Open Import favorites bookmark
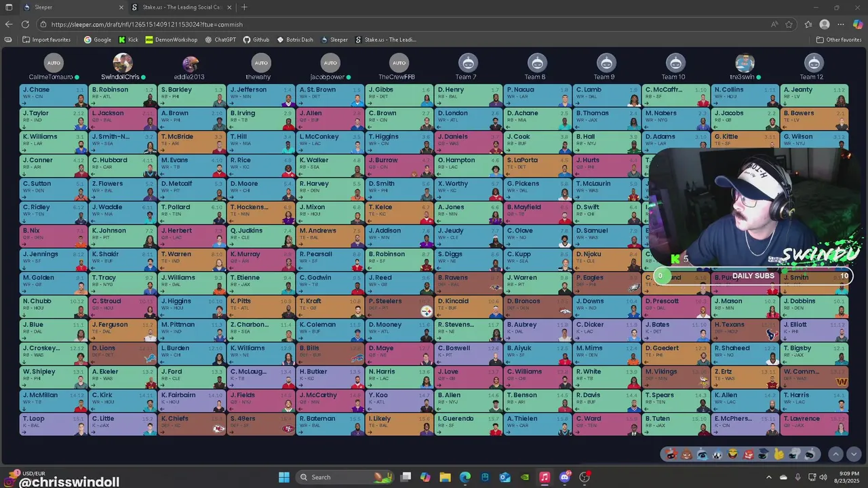 coord(45,39)
